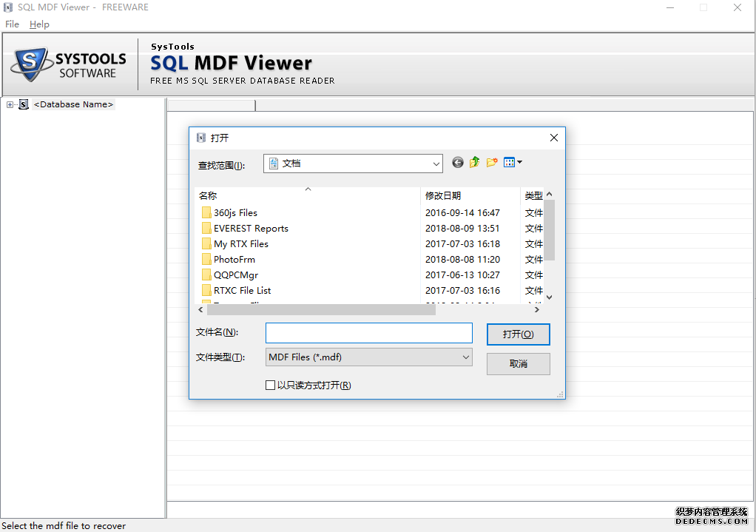Click the app icon in title bar
756x532 pixels.
8,7
